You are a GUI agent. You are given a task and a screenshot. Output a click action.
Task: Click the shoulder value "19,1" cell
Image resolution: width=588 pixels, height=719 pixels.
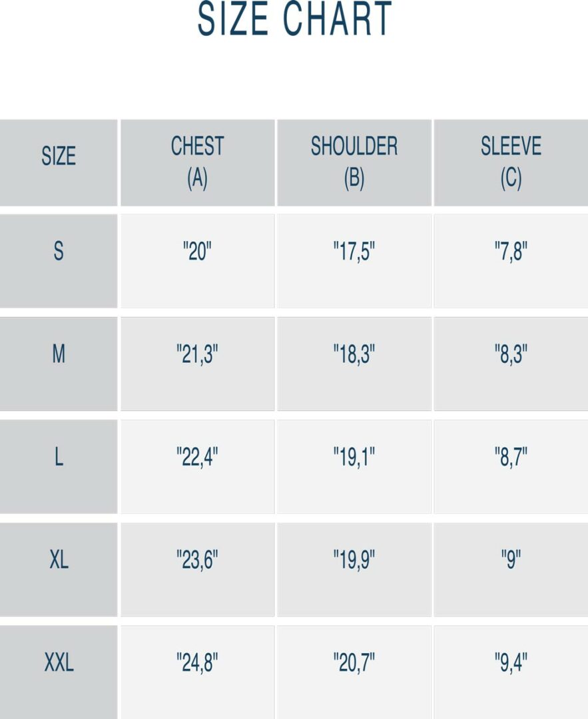click(354, 466)
